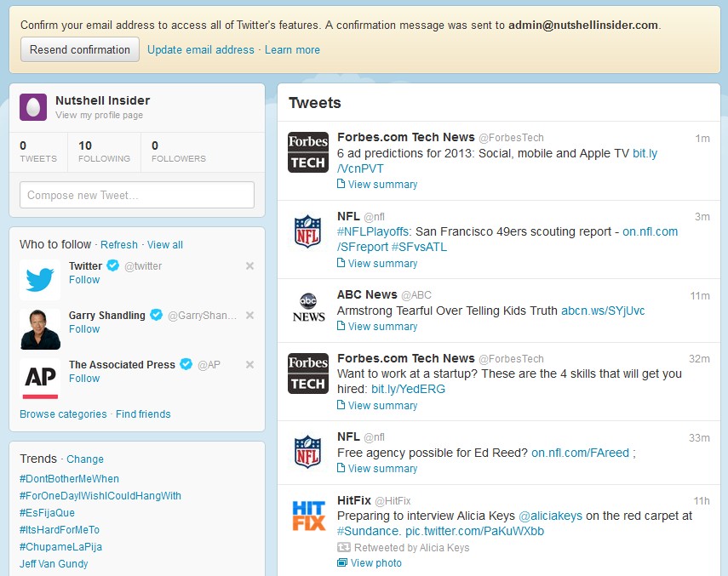Open the Jeff Van Gundy trend

(54, 563)
